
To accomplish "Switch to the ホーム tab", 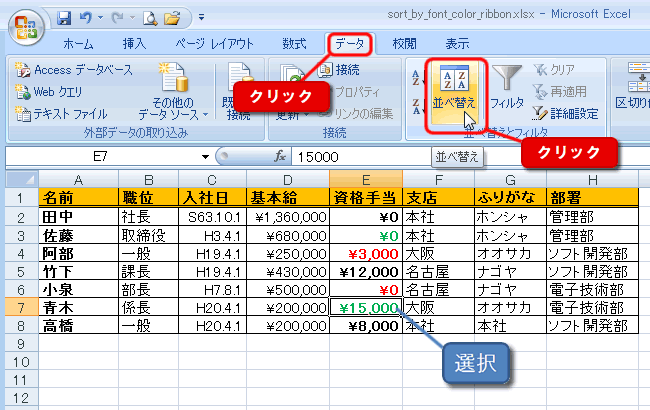I will pos(78,44).
